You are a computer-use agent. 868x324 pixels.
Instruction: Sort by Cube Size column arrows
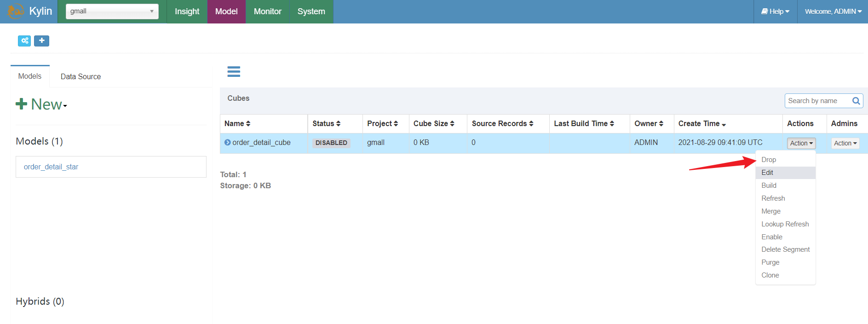[x=452, y=124]
